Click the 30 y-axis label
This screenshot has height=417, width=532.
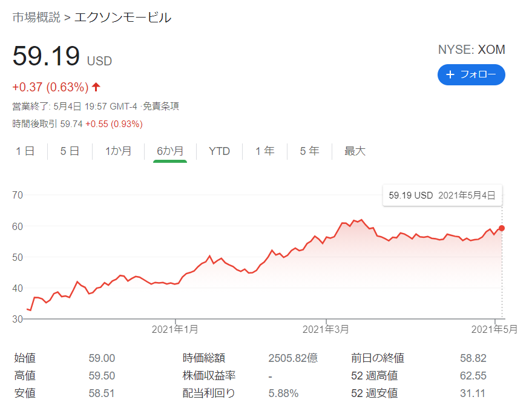click(x=18, y=320)
